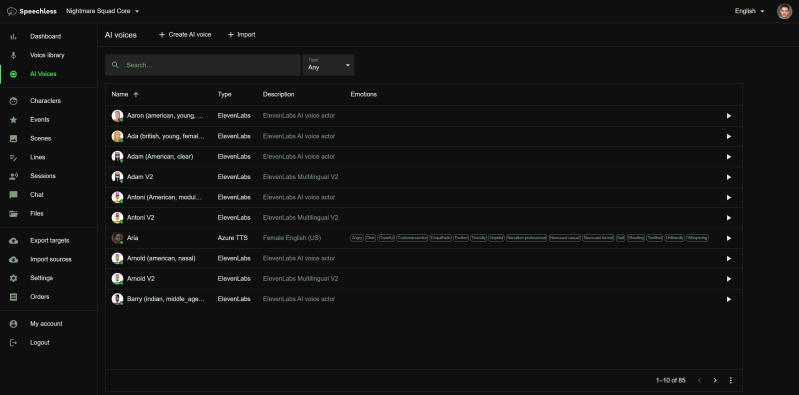Open Voice library microphone icon
The width and height of the screenshot is (799, 395).
pos(14,55)
